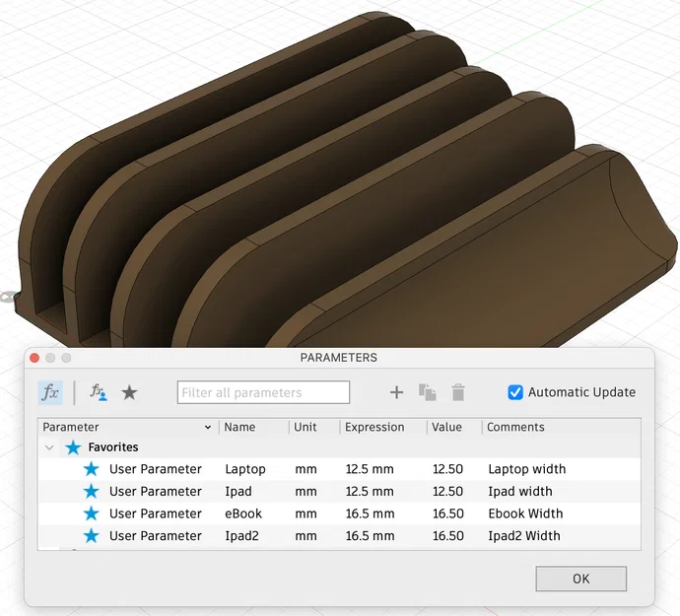
Task: Click the Ipad row unit mm
Action: click(x=306, y=492)
